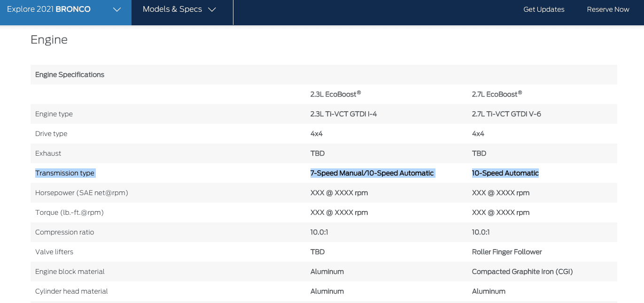The image size is (644, 303).
Task: Select the Valve lifters row label
Action: 54,252
